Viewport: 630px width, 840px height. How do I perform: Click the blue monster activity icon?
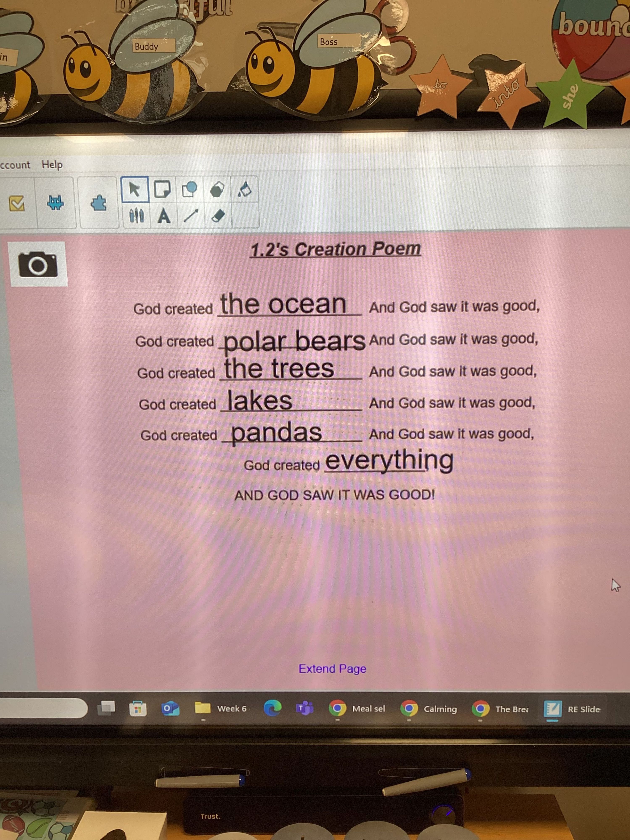pyautogui.click(x=55, y=203)
